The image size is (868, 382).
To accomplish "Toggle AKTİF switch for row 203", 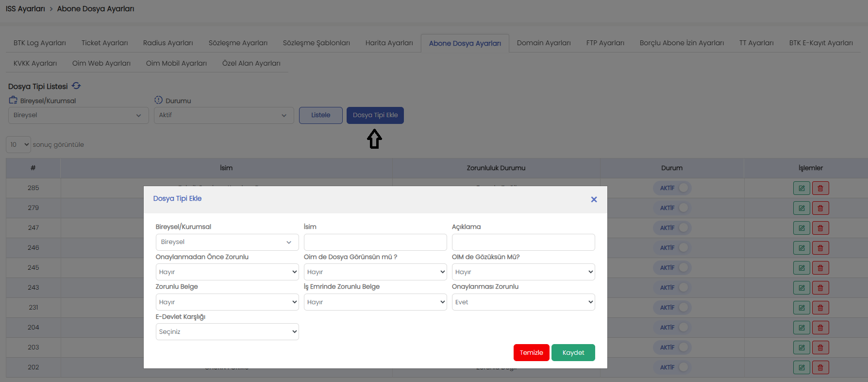I will (672, 347).
